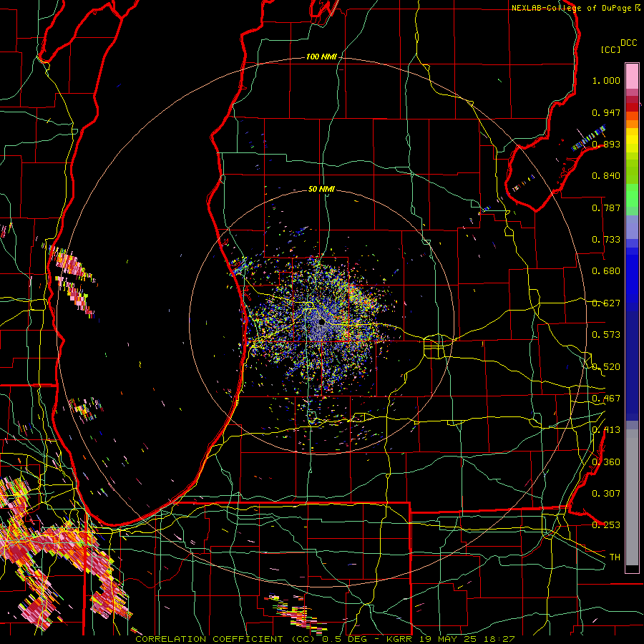This screenshot has width=644, height=644.
Task: Click the black radar site center dot
Action: (321, 323)
